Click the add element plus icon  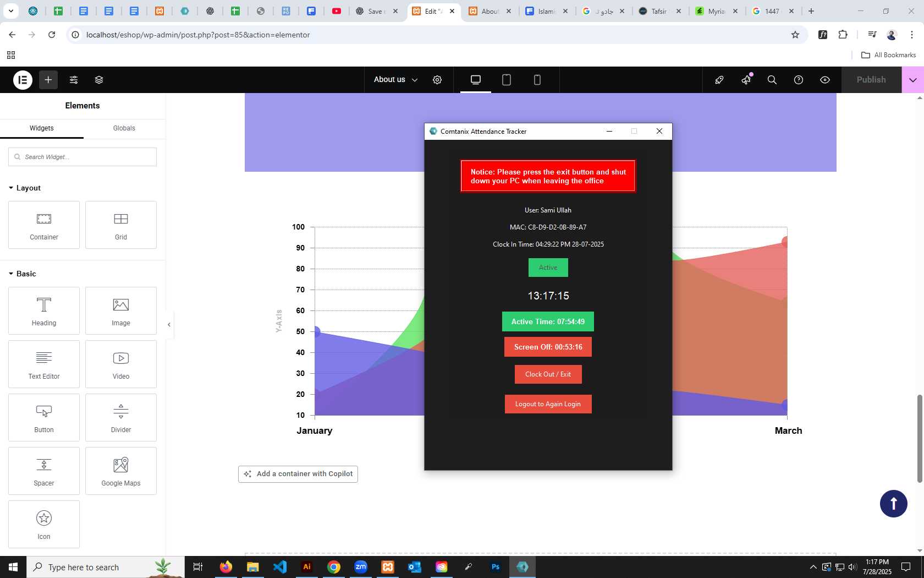pos(48,80)
